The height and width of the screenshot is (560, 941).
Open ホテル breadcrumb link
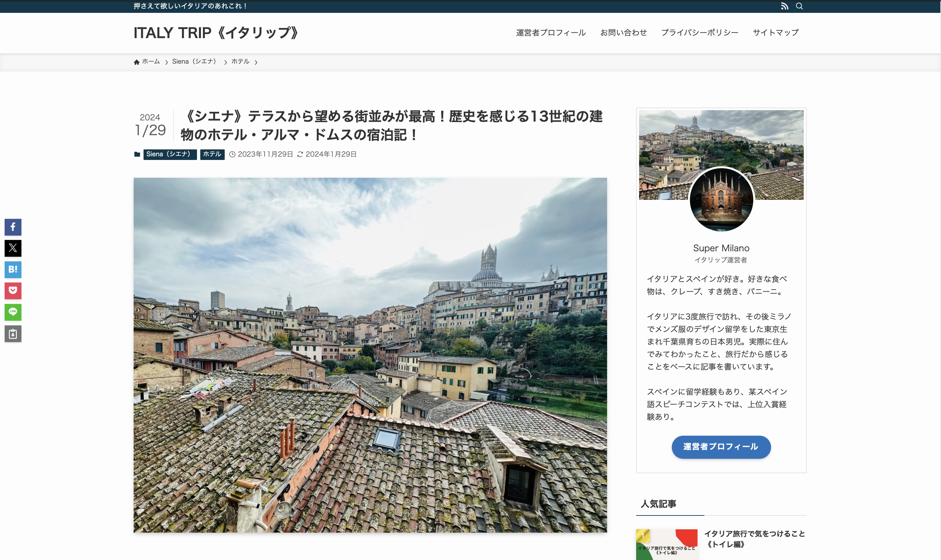[x=240, y=62]
